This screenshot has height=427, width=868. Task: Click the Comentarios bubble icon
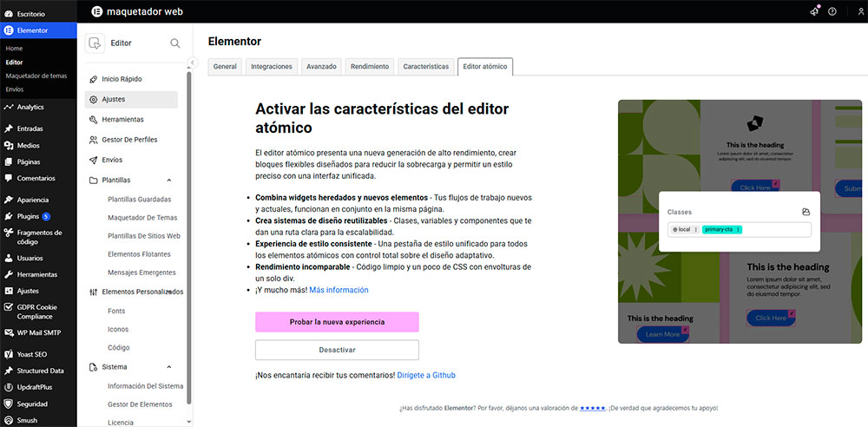[x=9, y=178]
